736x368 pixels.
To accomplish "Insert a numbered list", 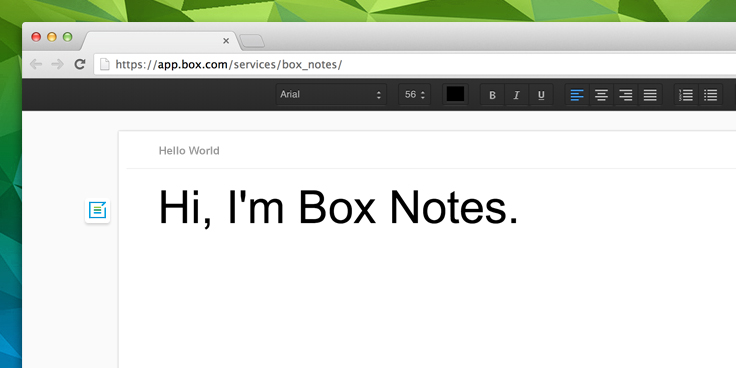I will tap(686, 95).
